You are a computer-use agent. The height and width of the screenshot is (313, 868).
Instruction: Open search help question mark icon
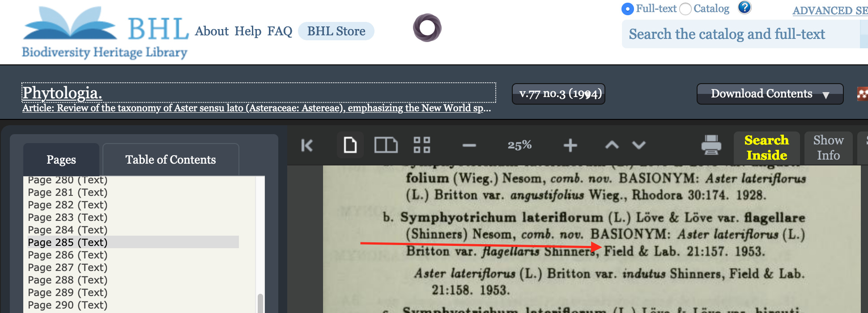click(745, 8)
